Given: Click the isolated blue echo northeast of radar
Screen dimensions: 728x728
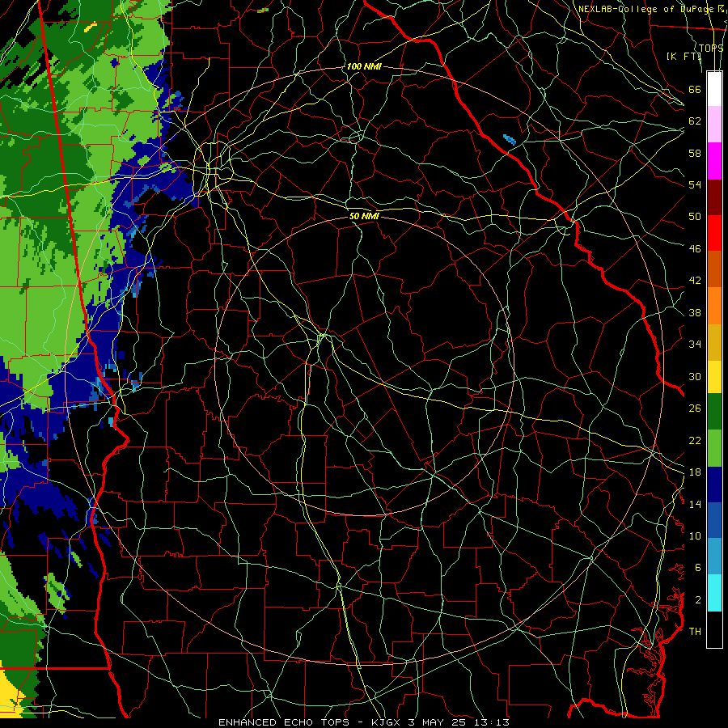Looking at the screenshot, I should click(510, 140).
